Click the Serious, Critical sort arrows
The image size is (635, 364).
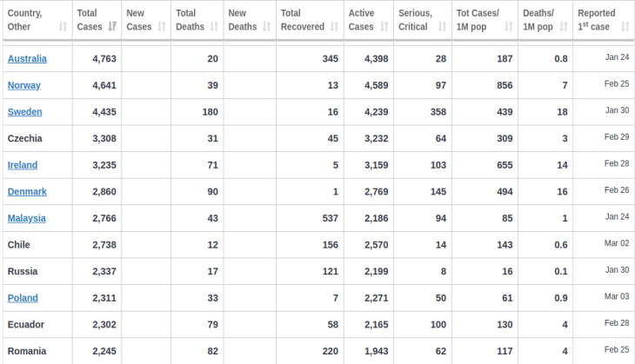[442, 27]
